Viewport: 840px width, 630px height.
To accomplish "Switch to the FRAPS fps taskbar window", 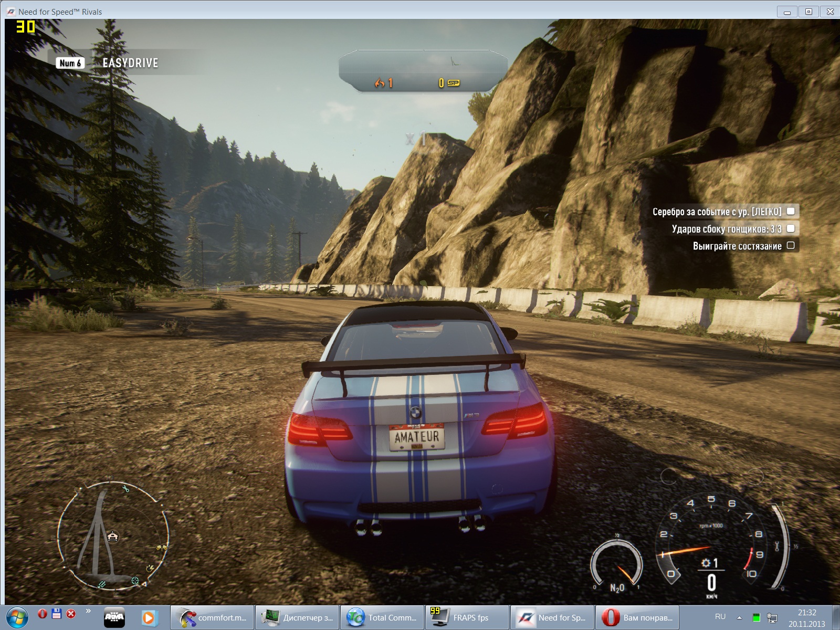I will [x=467, y=617].
